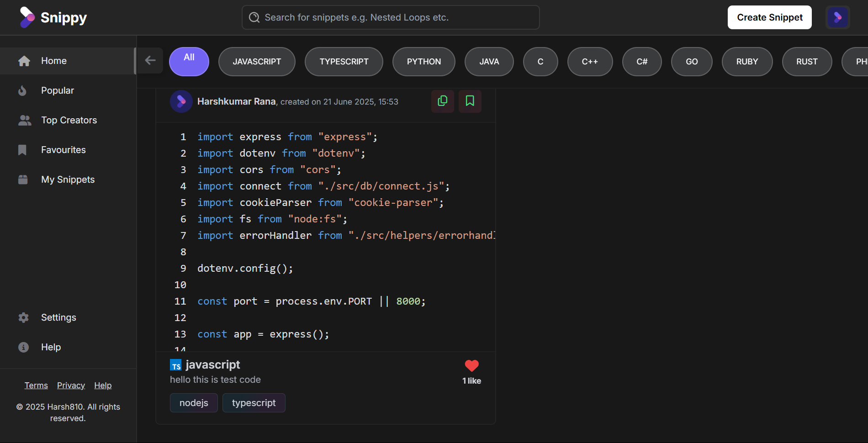Select the C language filter
868x443 pixels.
click(x=540, y=62)
